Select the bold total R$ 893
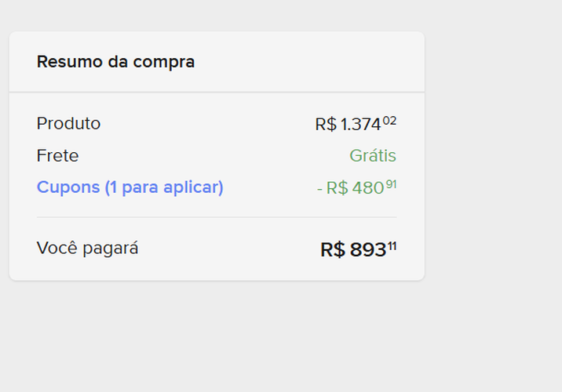 [353, 250]
